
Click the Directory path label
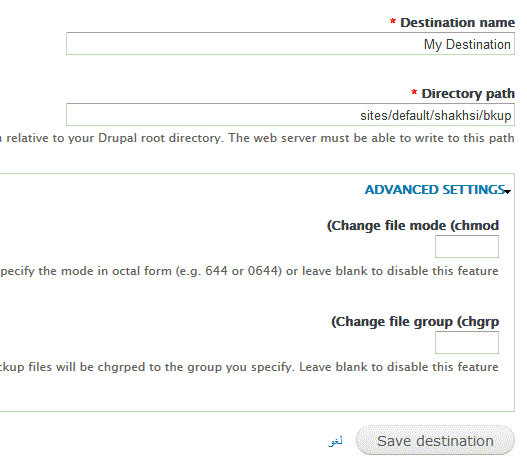click(468, 94)
